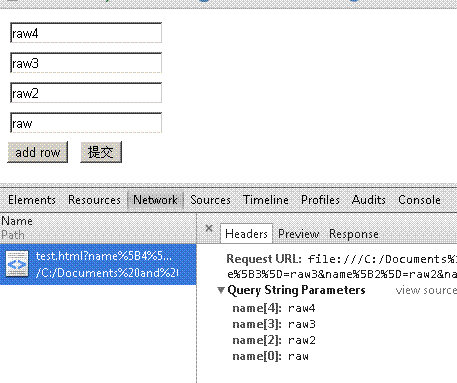Select the Headers sub-tab
This screenshot has width=457, height=383.
pos(246,234)
